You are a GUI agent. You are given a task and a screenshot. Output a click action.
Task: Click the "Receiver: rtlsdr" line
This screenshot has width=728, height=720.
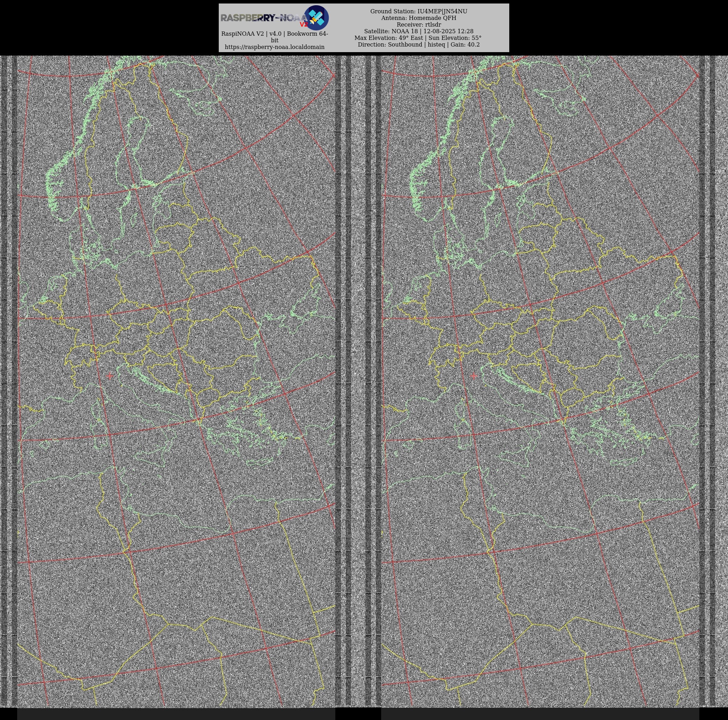419,24
